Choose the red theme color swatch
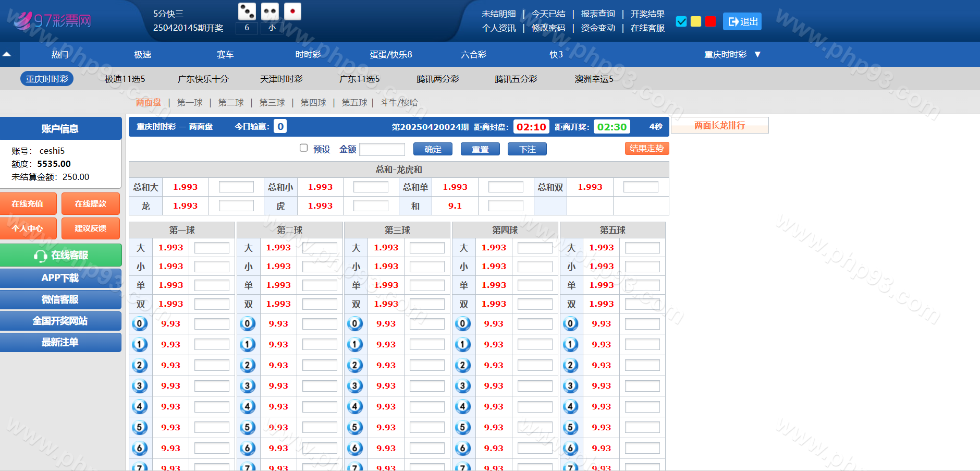The height and width of the screenshot is (471, 980). (710, 21)
